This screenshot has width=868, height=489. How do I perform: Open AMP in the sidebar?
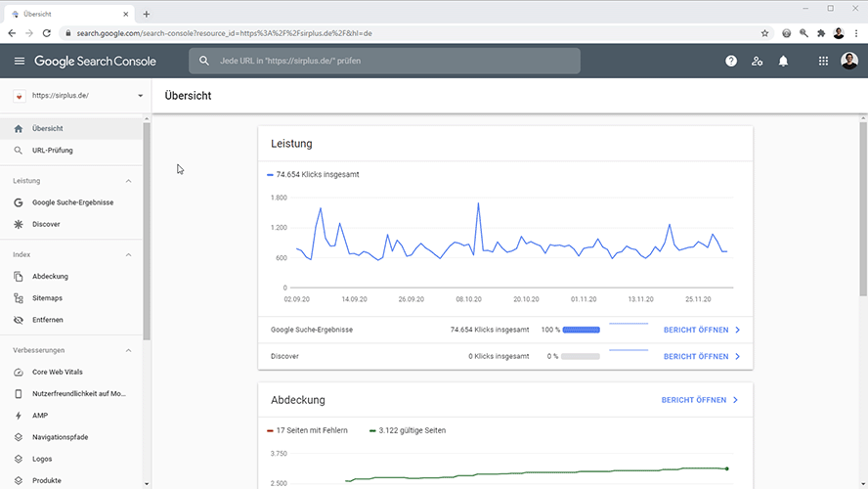pyautogui.click(x=70, y=416)
